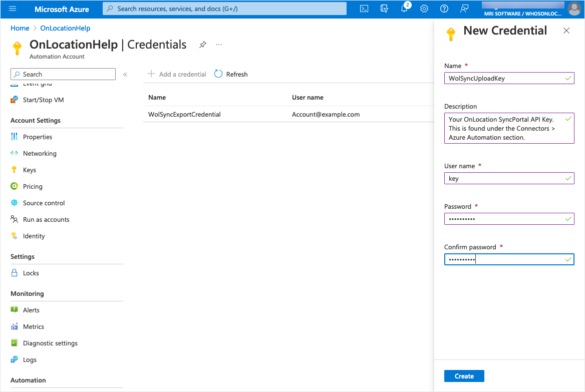The width and height of the screenshot is (585, 392).
Task: Collapse the left navigation menu
Action: [x=125, y=75]
